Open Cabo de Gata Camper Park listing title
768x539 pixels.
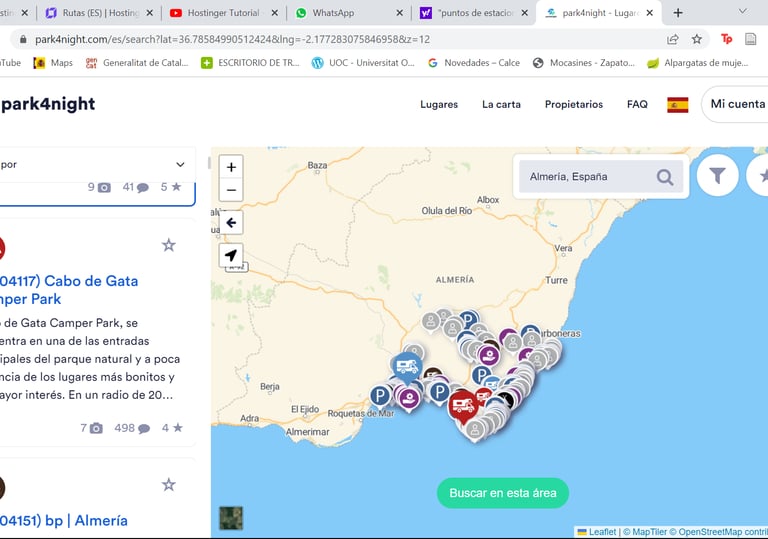[69, 290]
